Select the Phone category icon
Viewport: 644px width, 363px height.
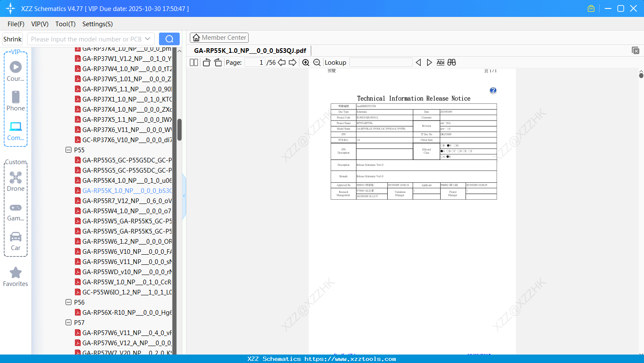[16, 101]
